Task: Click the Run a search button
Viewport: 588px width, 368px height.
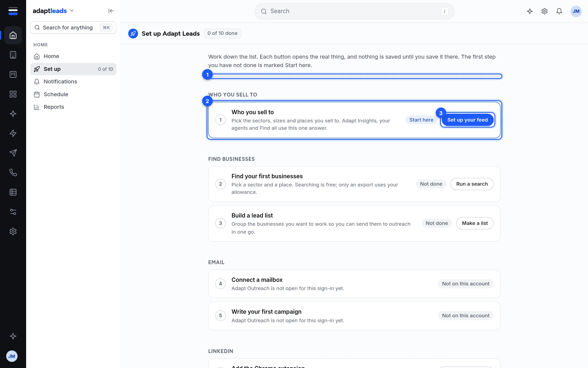Action: point(472,184)
